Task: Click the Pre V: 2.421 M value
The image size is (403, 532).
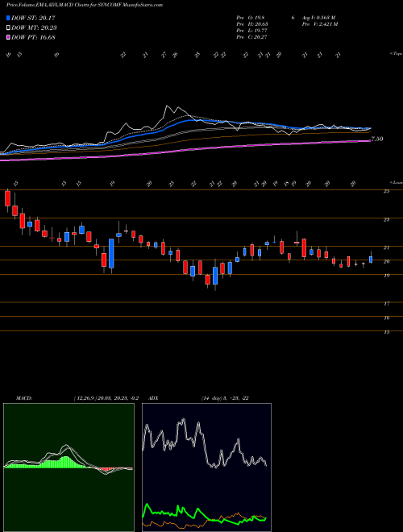Action: [x=319, y=24]
